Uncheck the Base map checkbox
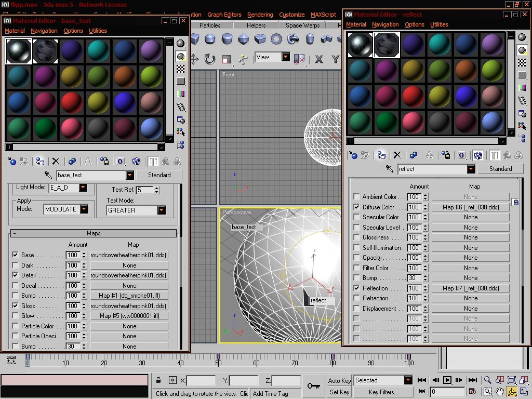This screenshot has width=532, height=399. click(15, 255)
